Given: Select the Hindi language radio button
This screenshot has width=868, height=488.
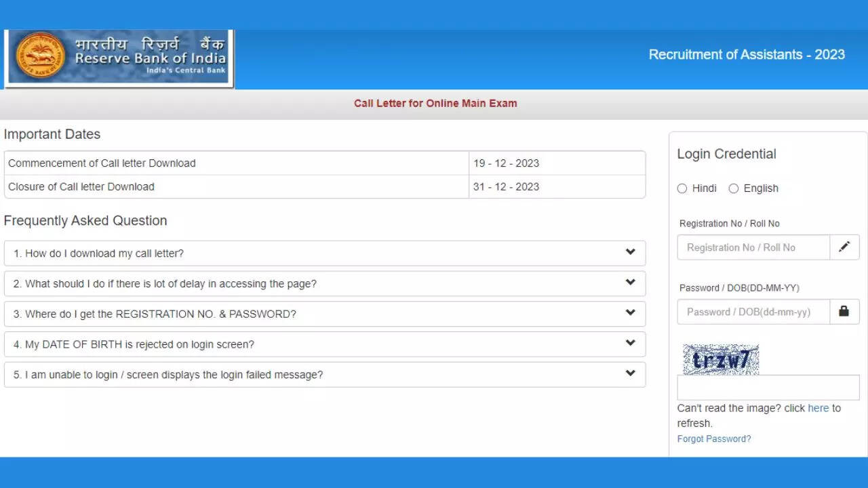Looking at the screenshot, I should [x=682, y=188].
